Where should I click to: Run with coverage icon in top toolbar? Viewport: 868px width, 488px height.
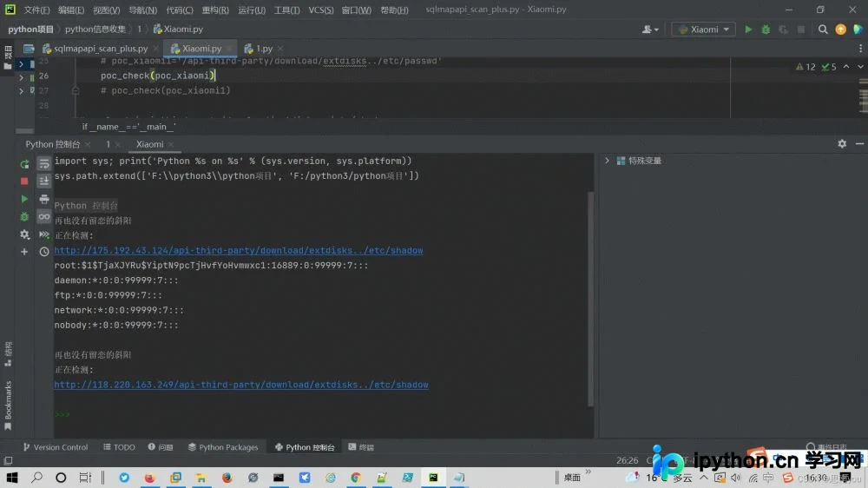coord(783,30)
